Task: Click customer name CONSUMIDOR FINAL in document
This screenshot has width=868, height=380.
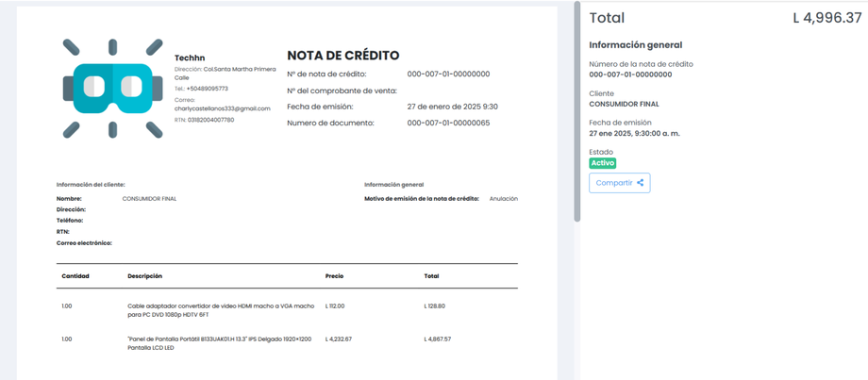Action: click(149, 199)
